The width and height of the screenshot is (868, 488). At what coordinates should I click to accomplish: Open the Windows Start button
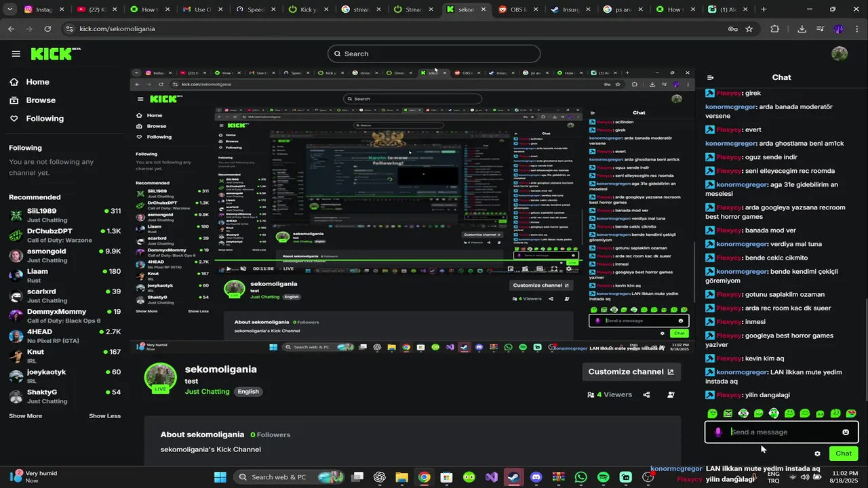pos(220,477)
